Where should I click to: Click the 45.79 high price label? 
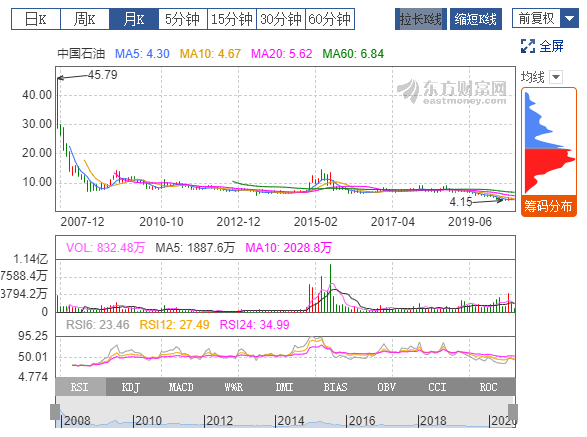tap(103, 75)
